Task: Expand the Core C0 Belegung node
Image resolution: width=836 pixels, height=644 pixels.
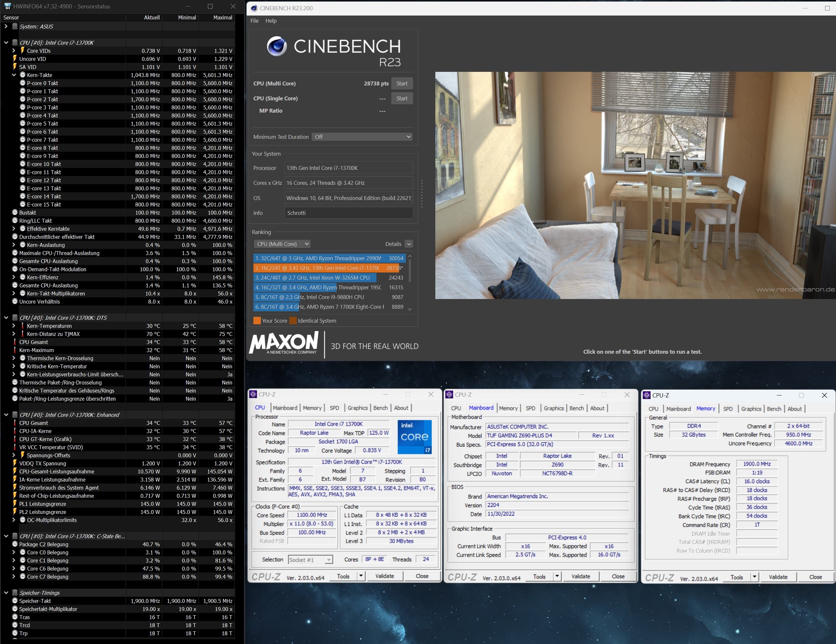Action: [14, 552]
